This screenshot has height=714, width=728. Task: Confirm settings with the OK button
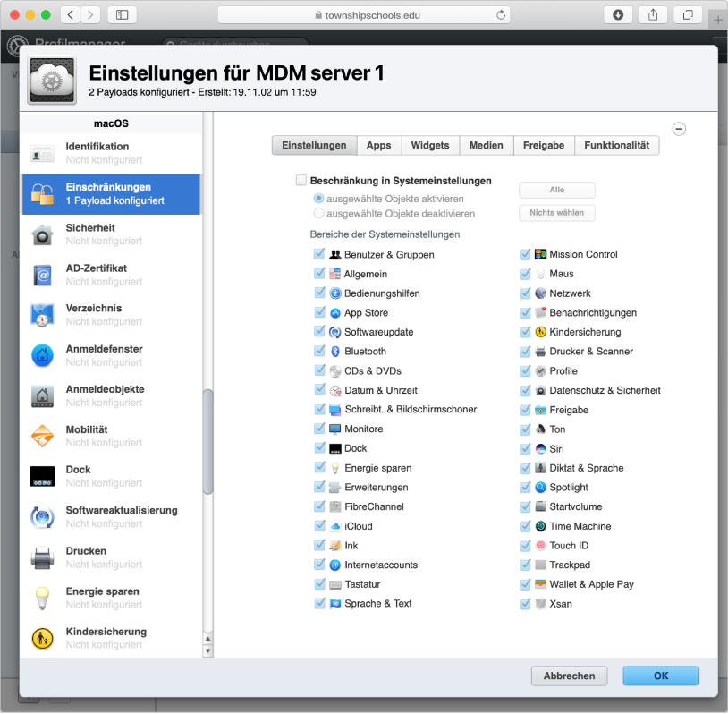coord(661,676)
